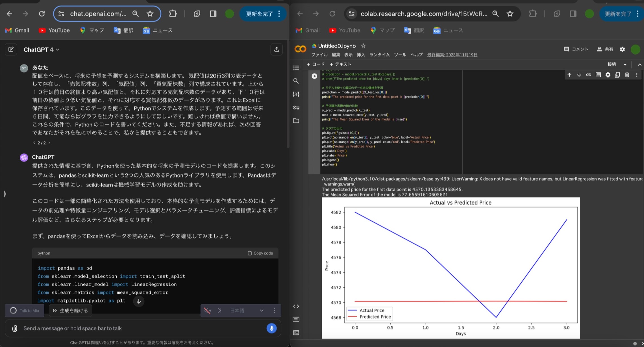Click the share chat upload icon
644x347 pixels.
277,49
